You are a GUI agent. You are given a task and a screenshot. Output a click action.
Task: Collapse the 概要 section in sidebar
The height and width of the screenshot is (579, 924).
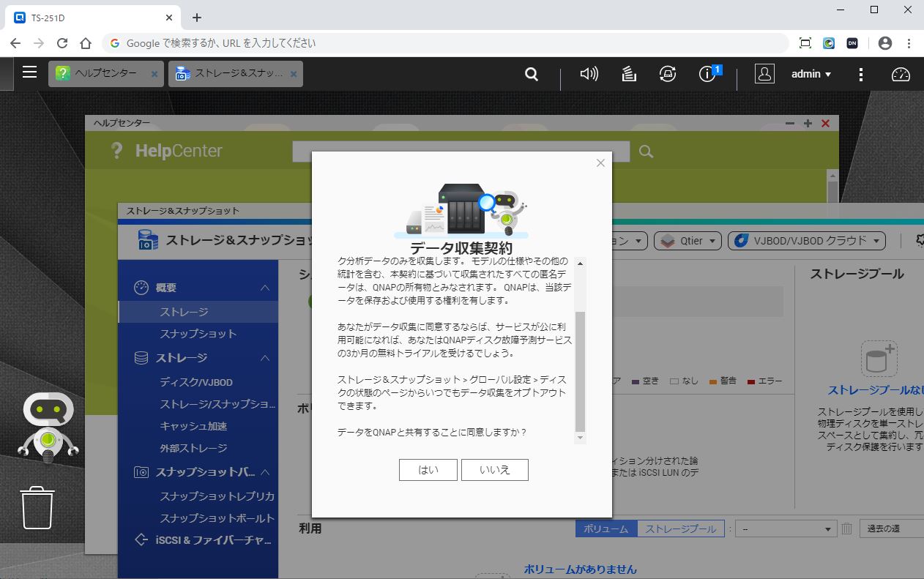(x=265, y=288)
